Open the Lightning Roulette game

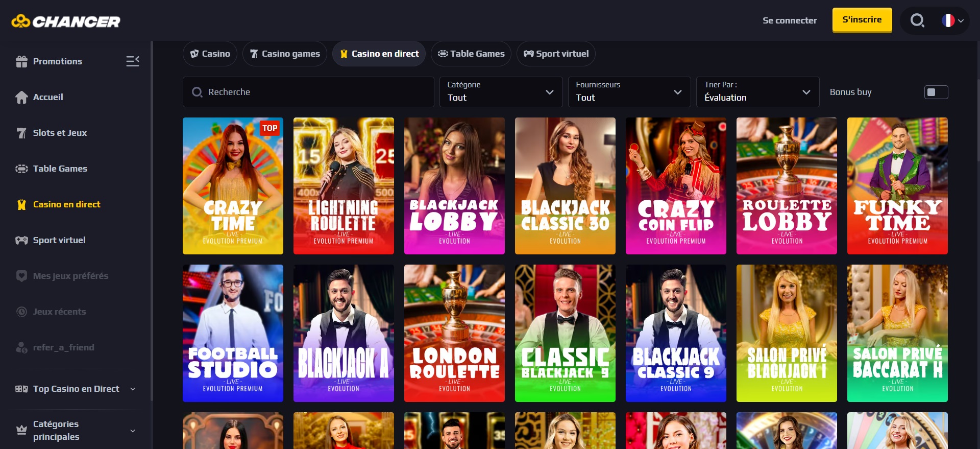344,186
